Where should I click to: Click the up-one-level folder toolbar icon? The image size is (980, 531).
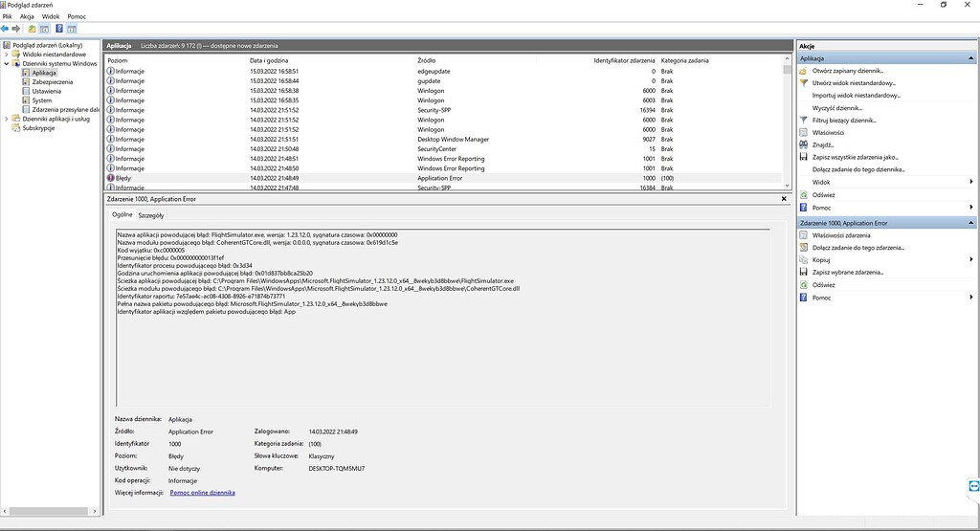(x=32, y=29)
